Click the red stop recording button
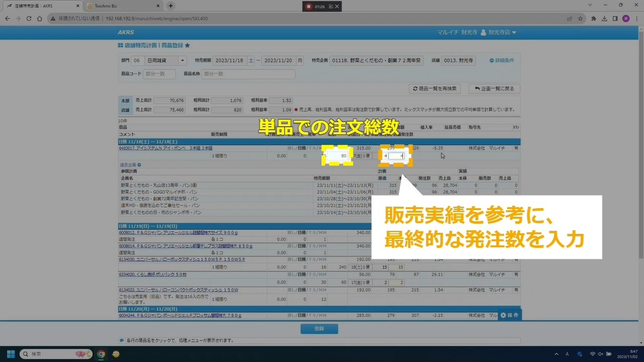The width and height of the screenshot is (644, 362). point(308,7)
